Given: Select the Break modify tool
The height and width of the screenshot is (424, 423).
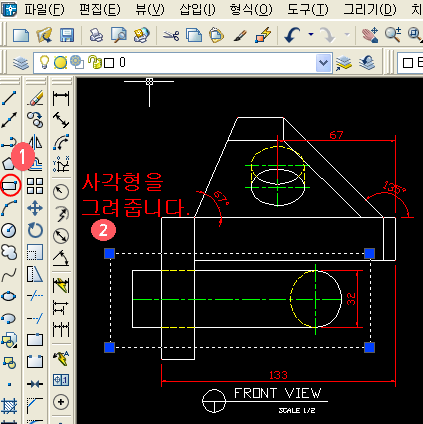Looking at the screenshot, I should 35,362.
